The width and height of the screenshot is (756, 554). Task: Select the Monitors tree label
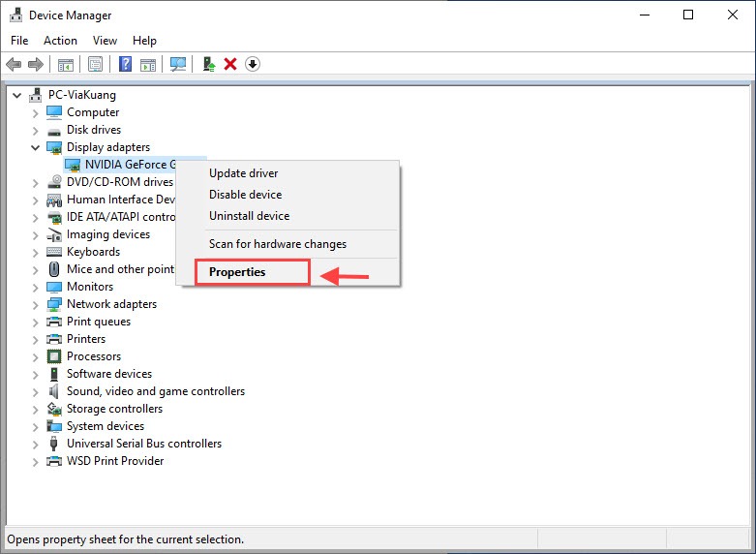(x=90, y=287)
